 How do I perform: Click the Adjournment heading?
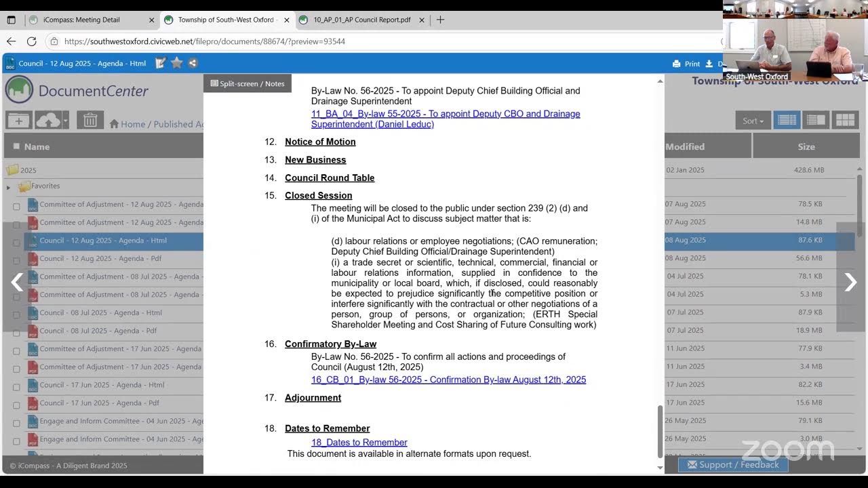(x=313, y=398)
